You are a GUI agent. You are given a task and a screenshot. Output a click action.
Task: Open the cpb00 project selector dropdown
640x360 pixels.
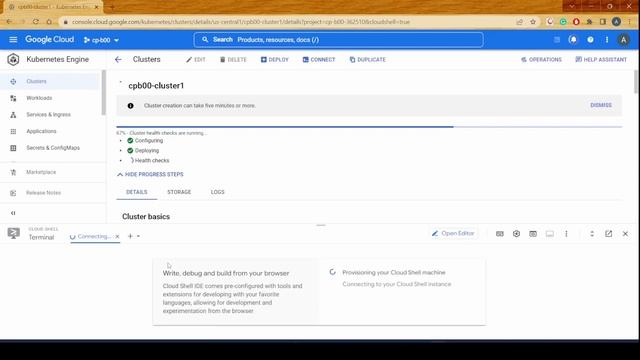(101, 40)
